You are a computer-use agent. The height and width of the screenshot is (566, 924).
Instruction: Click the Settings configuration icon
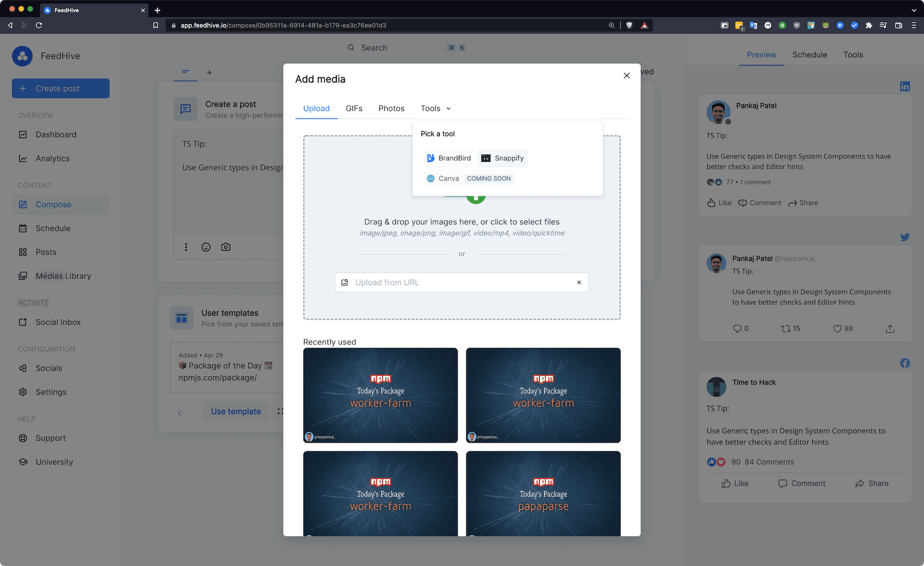point(23,392)
